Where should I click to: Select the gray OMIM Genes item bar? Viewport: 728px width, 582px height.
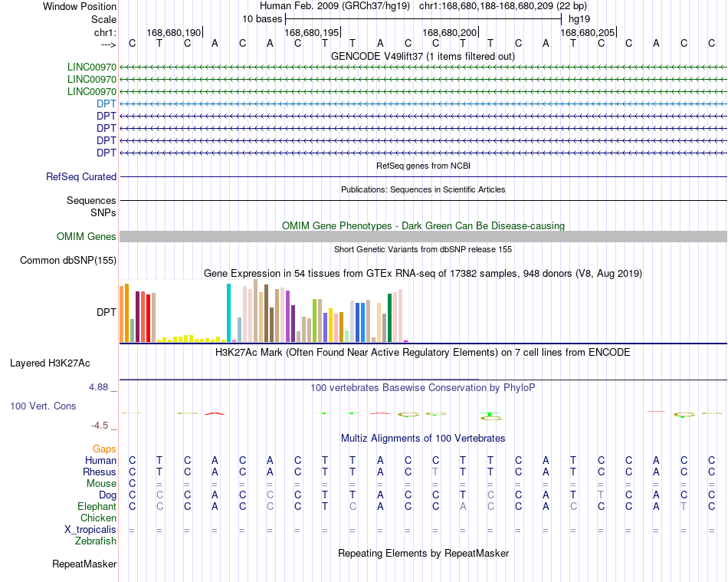point(423,236)
